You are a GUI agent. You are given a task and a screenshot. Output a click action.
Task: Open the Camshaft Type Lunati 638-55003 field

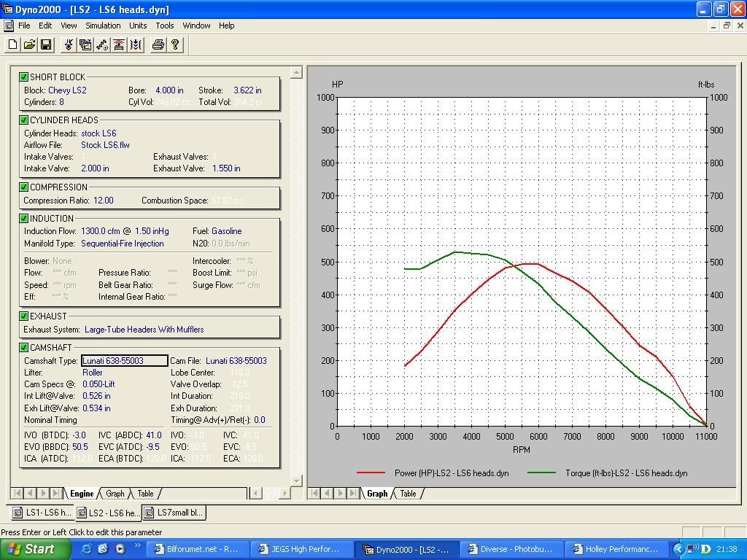tap(124, 361)
